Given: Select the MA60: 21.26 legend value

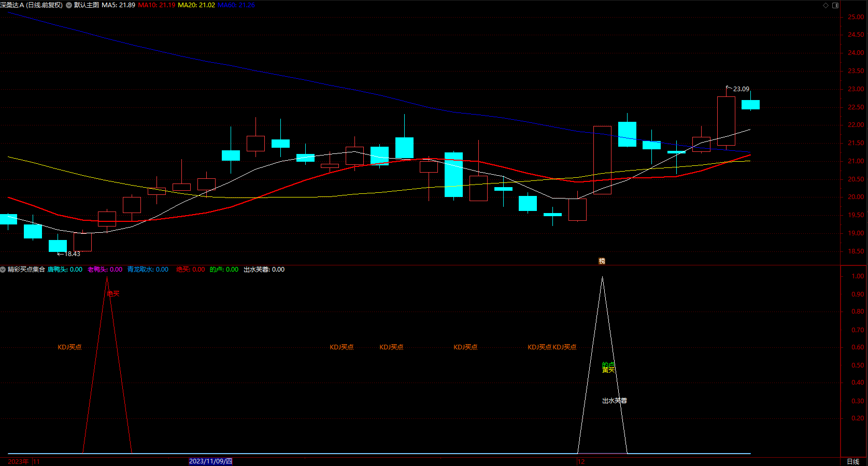Looking at the screenshot, I should [x=236, y=5].
